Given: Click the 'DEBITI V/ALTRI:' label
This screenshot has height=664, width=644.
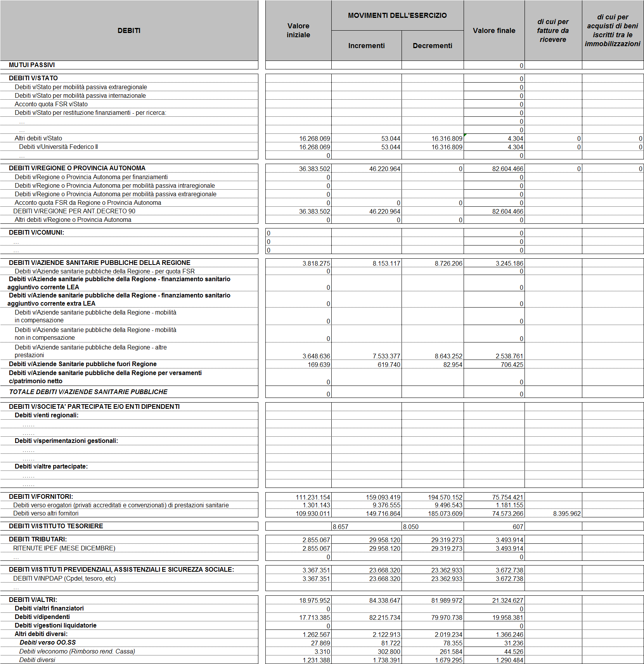Looking at the screenshot, I should [33, 600].
